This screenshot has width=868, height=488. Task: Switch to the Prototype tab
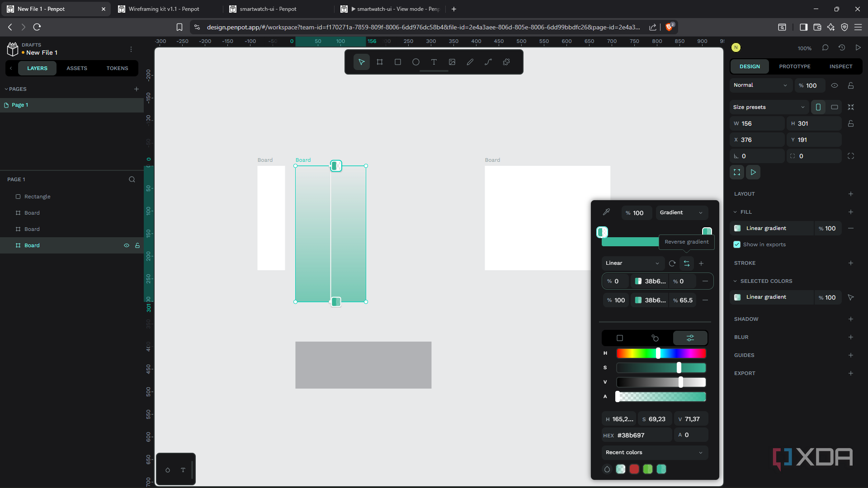pyautogui.click(x=794, y=66)
